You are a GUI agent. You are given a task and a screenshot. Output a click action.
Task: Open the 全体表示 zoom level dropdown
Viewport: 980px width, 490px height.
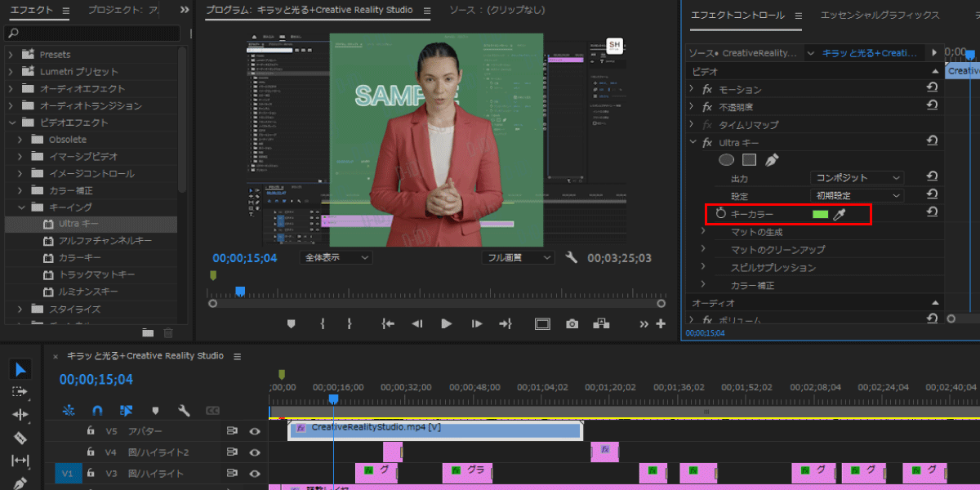coord(336,257)
